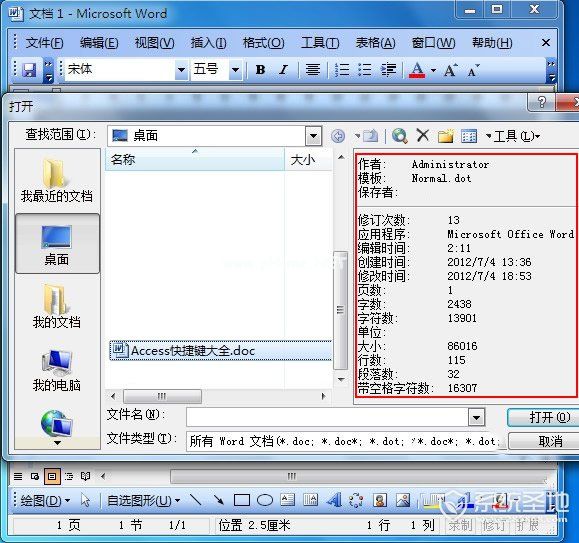Select 我最近的文档 in places bar
The image size is (579, 543).
56,181
